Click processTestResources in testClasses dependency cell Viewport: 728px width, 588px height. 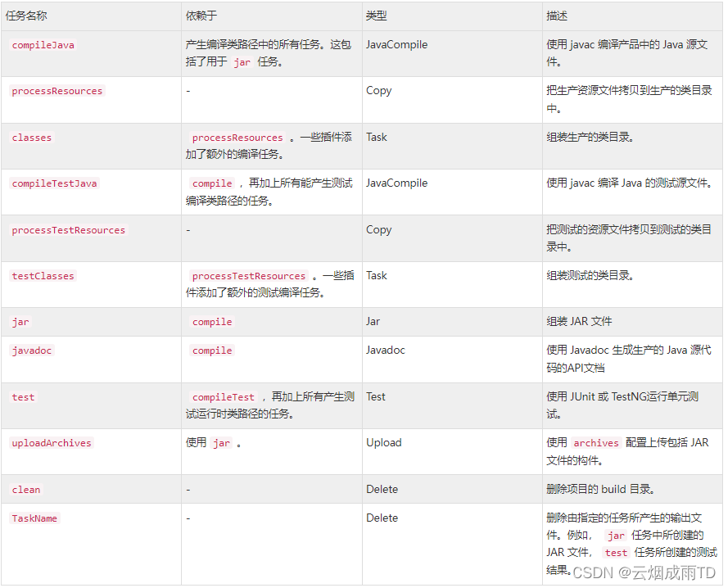click(x=249, y=276)
